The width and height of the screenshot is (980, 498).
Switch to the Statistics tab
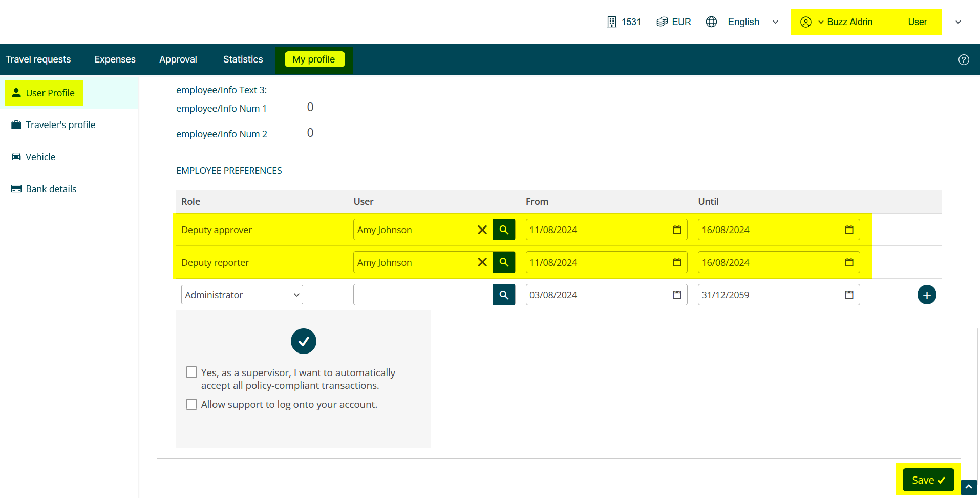[243, 59]
